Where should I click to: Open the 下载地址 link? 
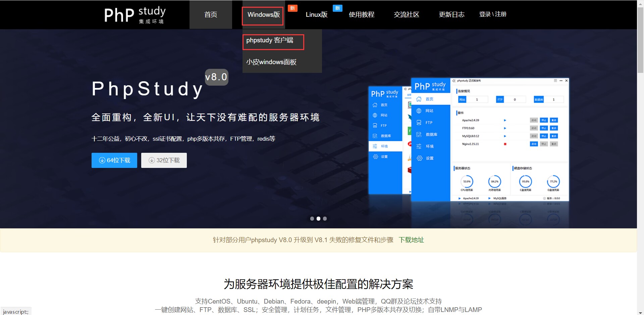pos(411,240)
